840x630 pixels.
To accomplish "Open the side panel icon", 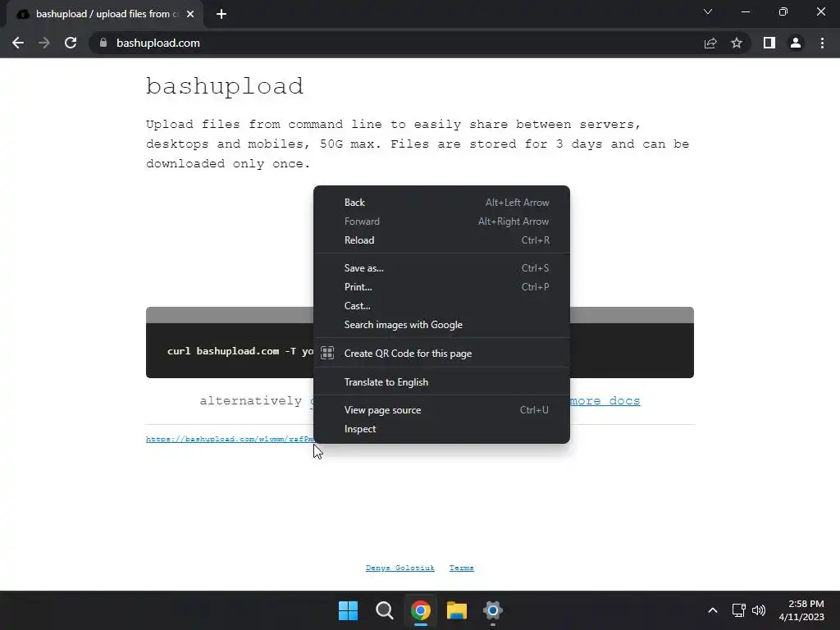I will [x=769, y=43].
